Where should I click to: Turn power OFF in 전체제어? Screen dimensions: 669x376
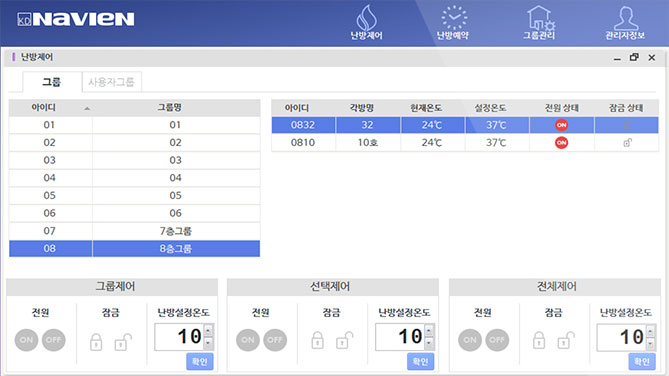point(497,340)
